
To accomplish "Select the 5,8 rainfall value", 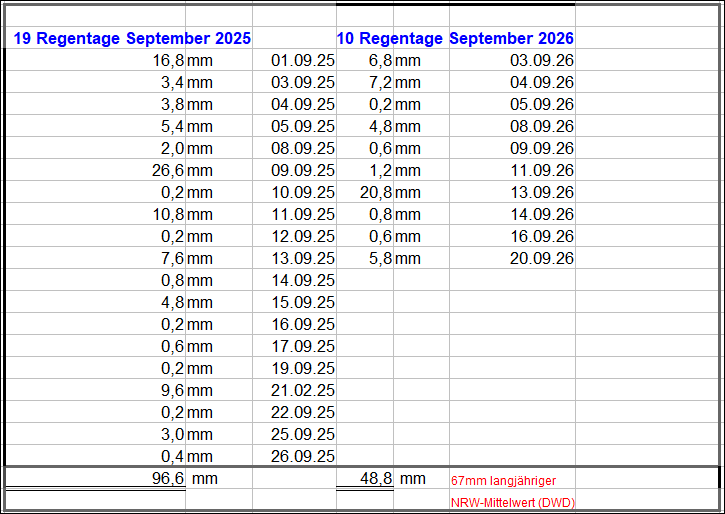I will click(x=381, y=258).
